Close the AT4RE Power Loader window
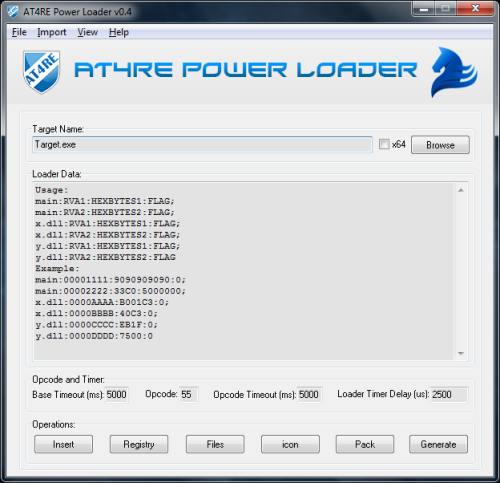The image size is (500, 483). (475, 9)
